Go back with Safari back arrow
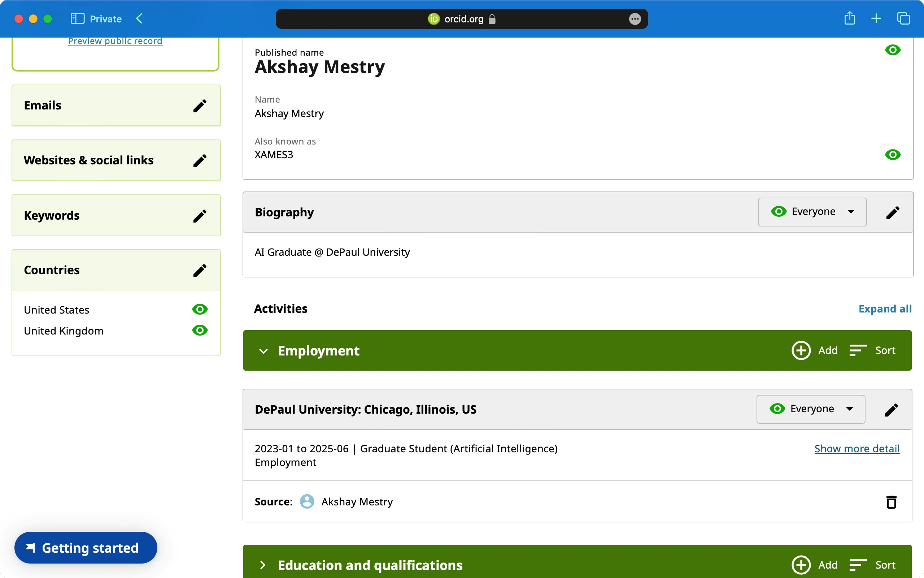The image size is (924, 578). tap(139, 19)
